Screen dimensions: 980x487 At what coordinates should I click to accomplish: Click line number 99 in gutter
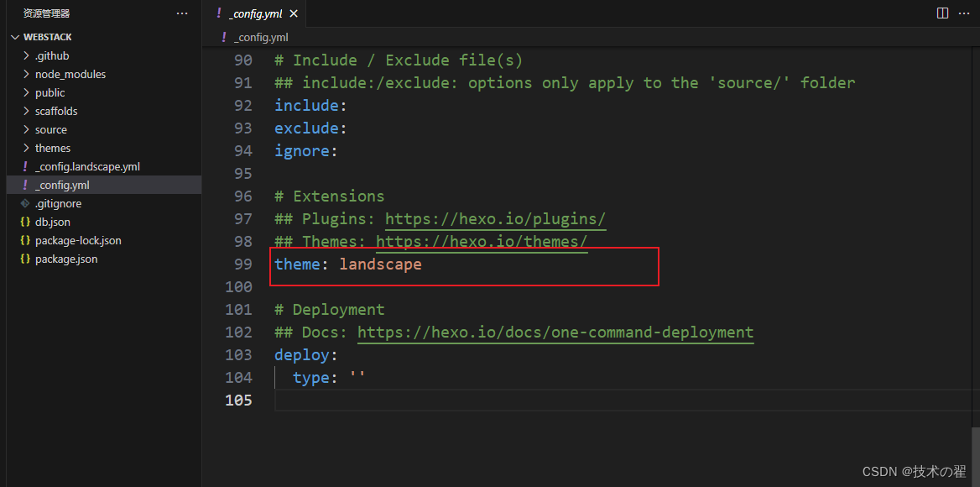click(x=243, y=264)
